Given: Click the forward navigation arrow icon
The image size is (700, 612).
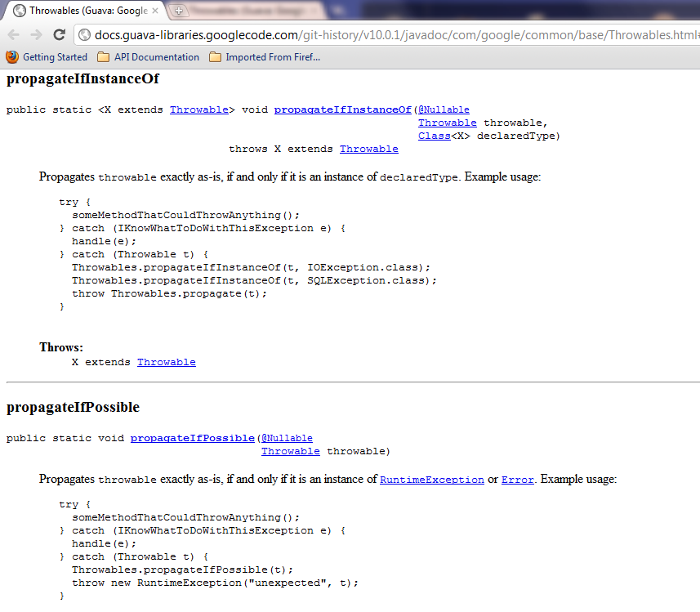Looking at the screenshot, I should [x=36, y=34].
